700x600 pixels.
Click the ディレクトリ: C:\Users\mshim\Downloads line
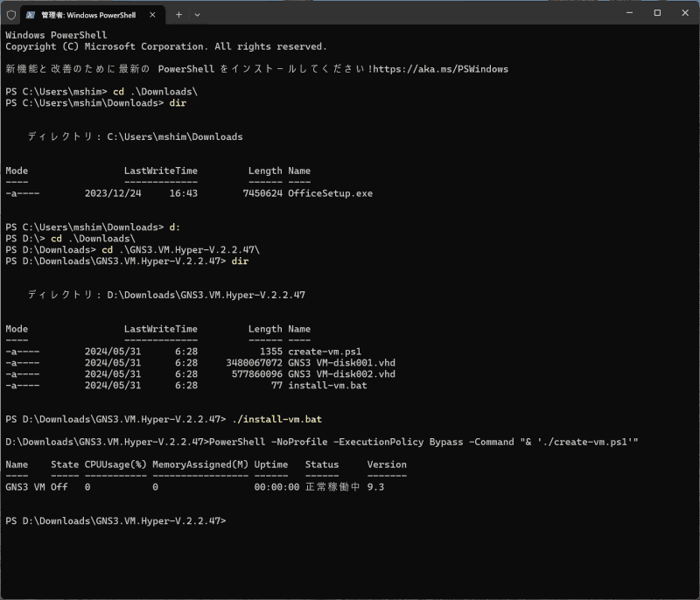136,136
